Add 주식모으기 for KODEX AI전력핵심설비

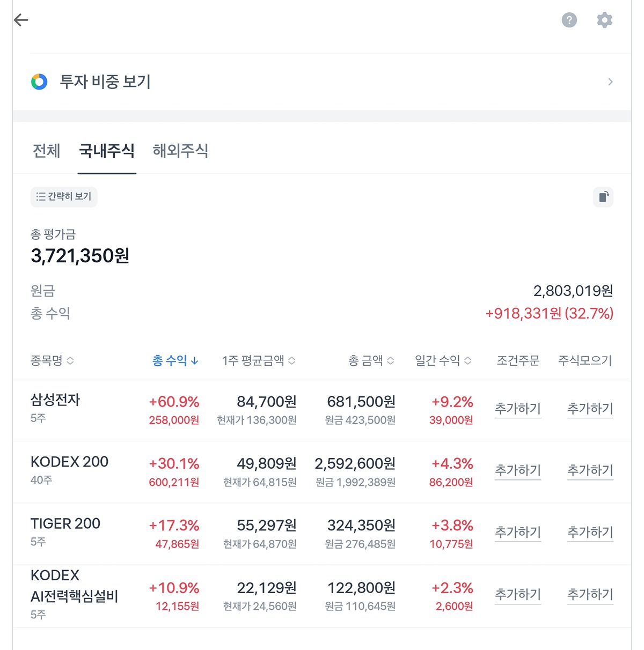590,594
